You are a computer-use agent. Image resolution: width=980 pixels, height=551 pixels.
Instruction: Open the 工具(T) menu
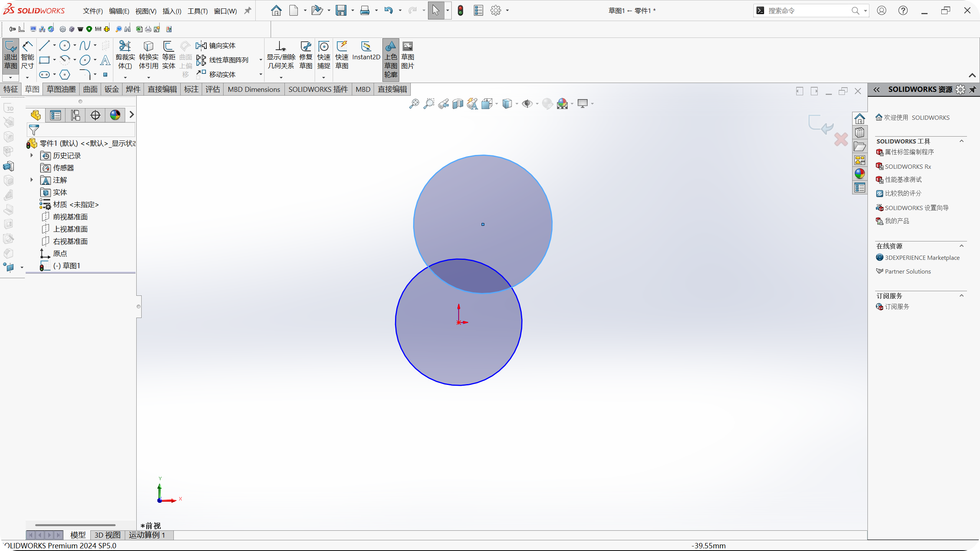(x=198, y=11)
